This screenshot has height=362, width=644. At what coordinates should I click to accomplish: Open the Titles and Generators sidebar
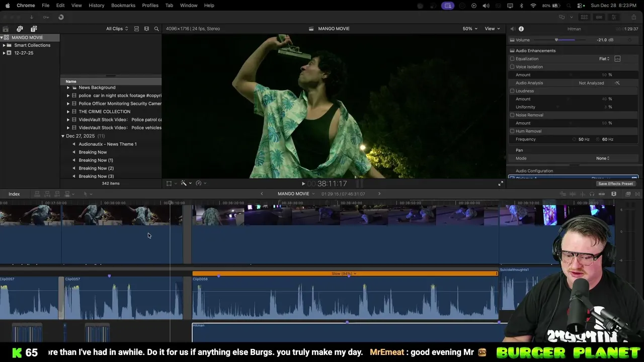pyautogui.click(x=34, y=29)
